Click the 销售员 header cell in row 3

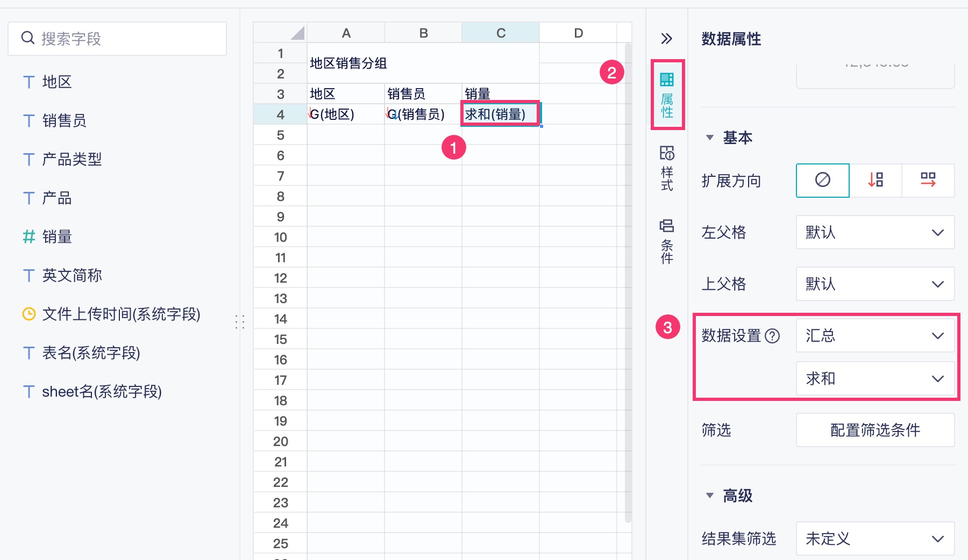423,94
